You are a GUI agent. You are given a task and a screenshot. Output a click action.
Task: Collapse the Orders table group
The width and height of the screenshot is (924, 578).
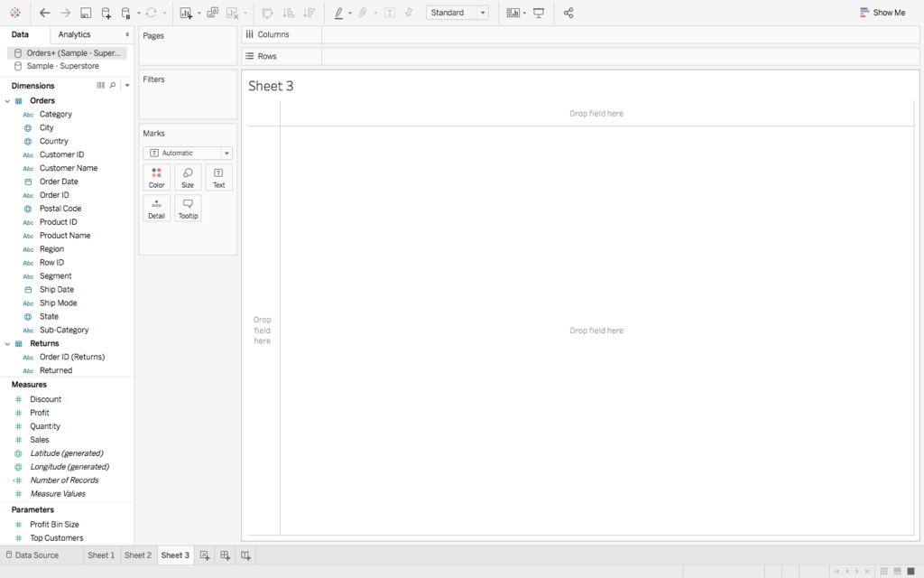pos(7,101)
